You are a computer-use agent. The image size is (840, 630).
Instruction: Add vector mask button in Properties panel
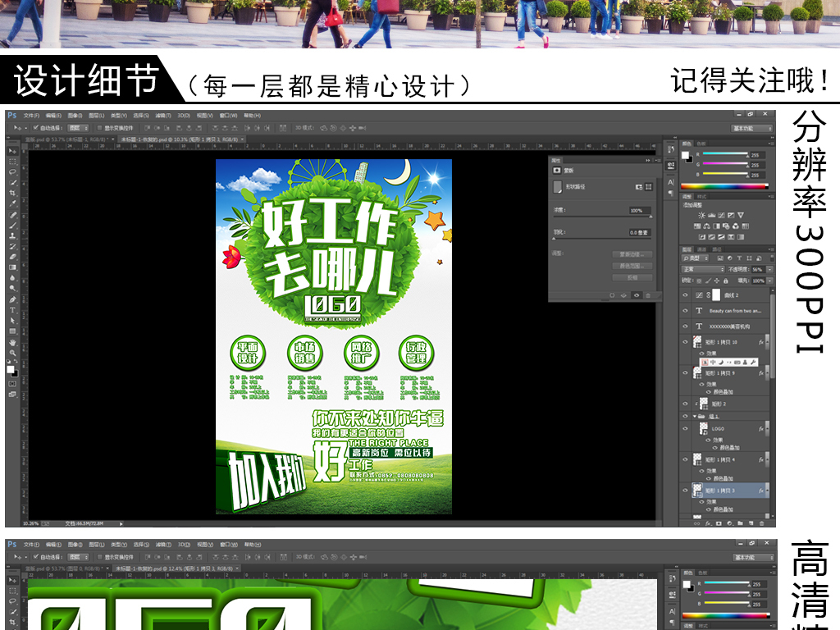[649, 187]
